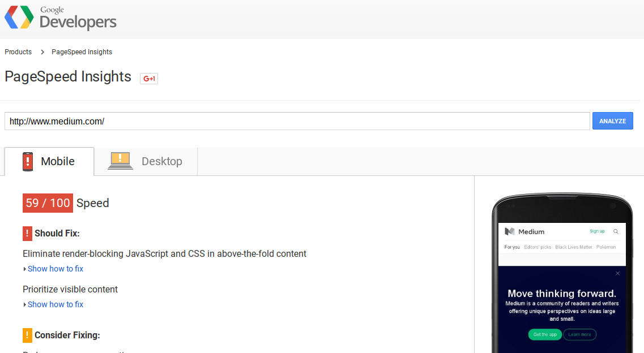
Task: Click the Move thinking forward. headline
Action: pyautogui.click(x=562, y=294)
